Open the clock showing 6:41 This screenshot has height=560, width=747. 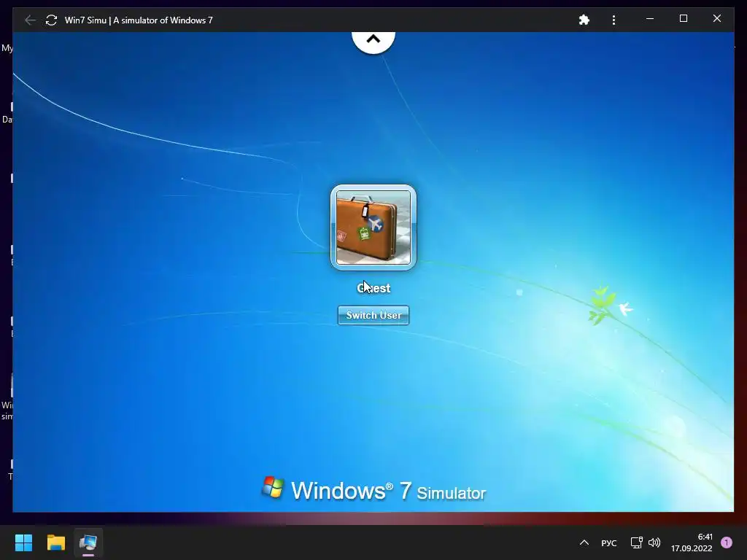pyautogui.click(x=692, y=542)
